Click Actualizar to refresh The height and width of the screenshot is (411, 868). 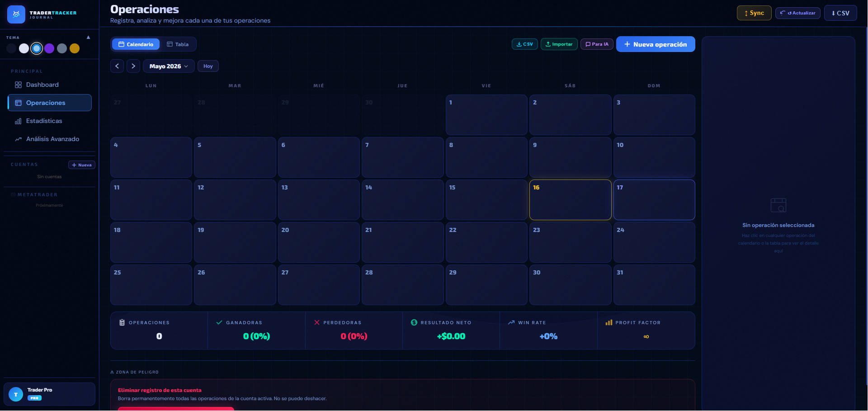pyautogui.click(x=798, y=13)
